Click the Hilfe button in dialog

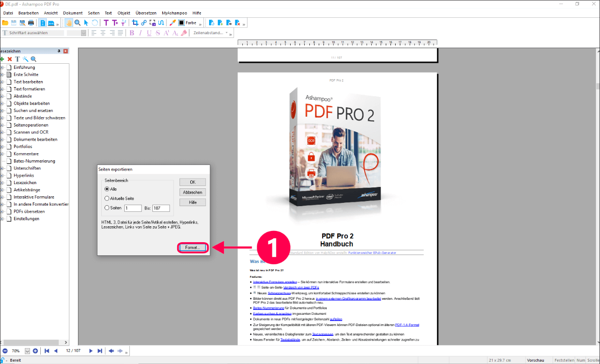pos(193,202)
